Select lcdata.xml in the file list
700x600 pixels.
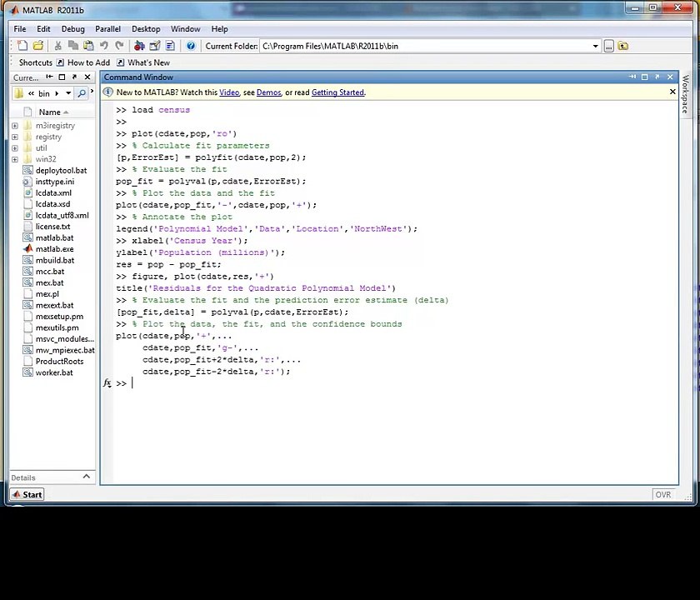point(53,192)
